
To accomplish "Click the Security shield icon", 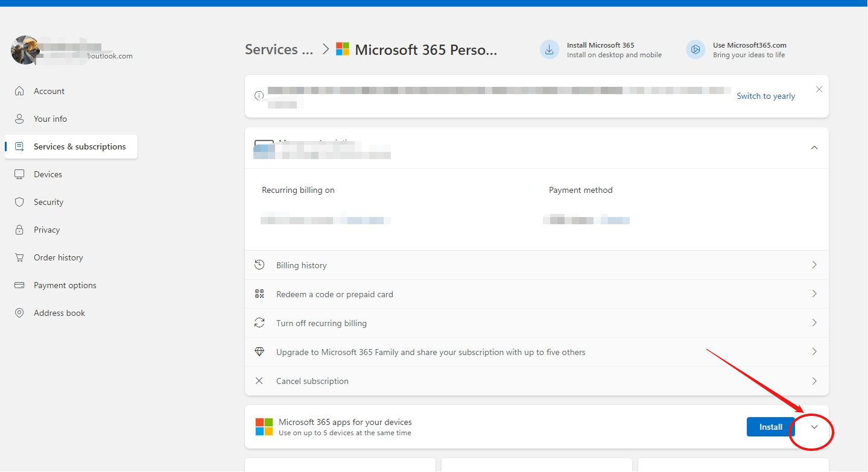I will click(x=19, y=202).
